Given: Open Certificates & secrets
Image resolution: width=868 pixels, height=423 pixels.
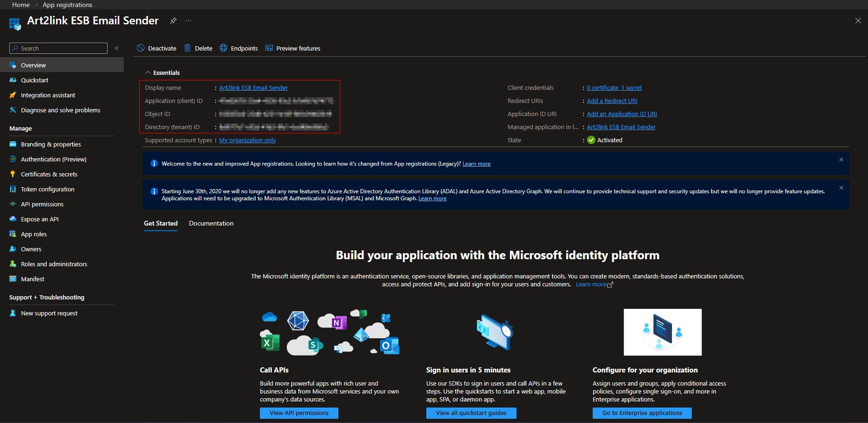Looking at the screenshot, I should click(49, 174).
